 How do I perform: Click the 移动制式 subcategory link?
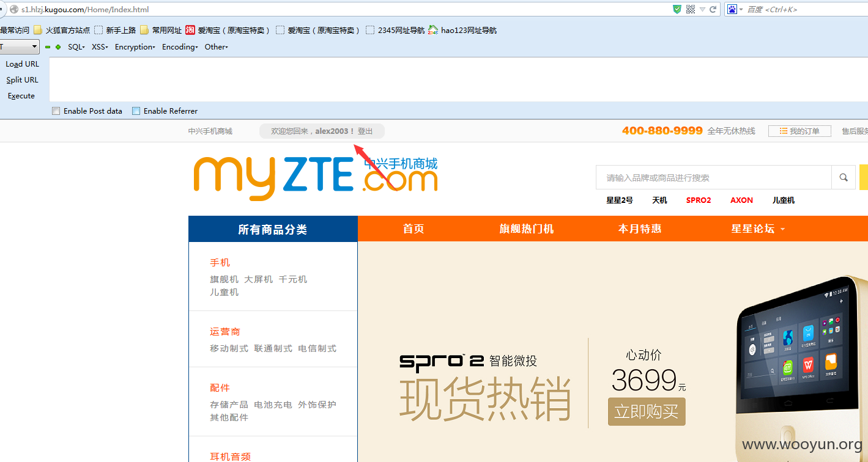coord(229,348)
